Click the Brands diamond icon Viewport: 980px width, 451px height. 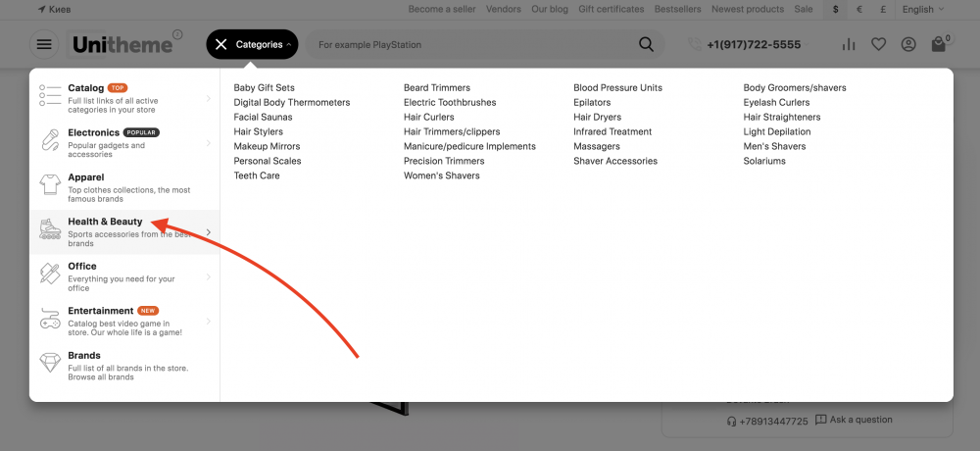tap(50, 363)
